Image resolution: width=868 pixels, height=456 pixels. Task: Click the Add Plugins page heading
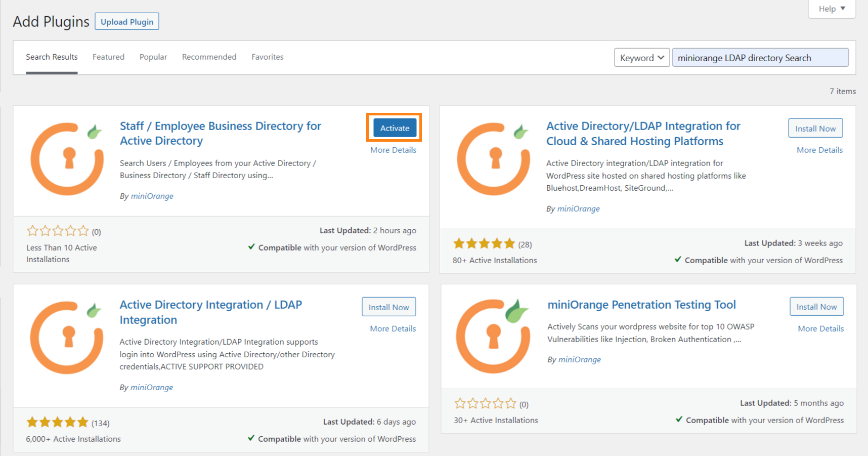click(x=51, y=22)
